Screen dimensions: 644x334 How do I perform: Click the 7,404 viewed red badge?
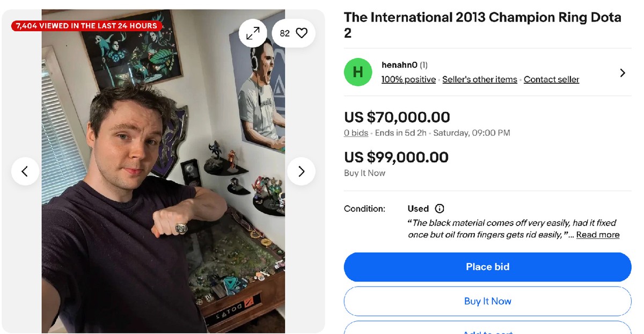click(x=86, y=26)
